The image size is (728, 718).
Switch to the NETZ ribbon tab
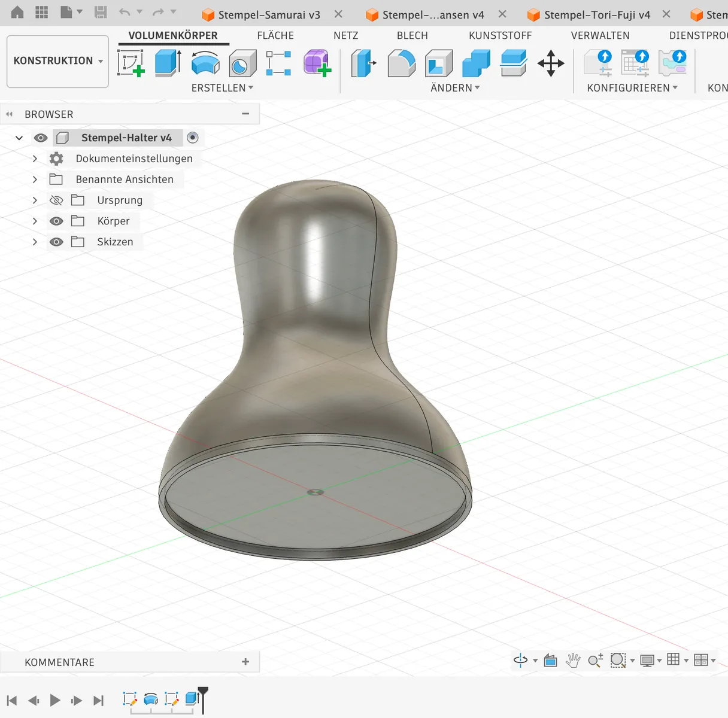[x=346, y=35]
